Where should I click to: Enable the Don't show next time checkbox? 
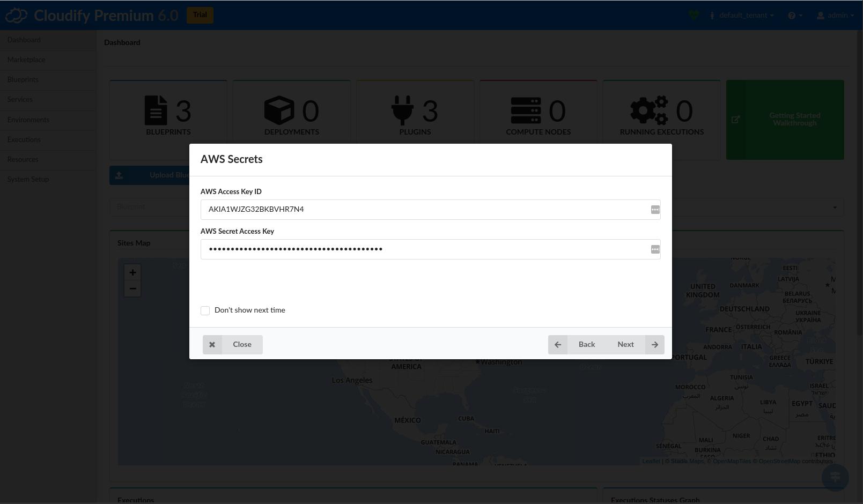click(205, 310)
